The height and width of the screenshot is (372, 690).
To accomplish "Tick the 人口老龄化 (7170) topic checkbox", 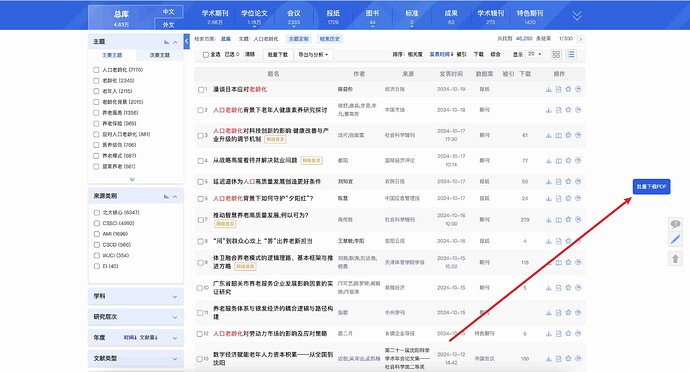I will (x=96, y=70).
